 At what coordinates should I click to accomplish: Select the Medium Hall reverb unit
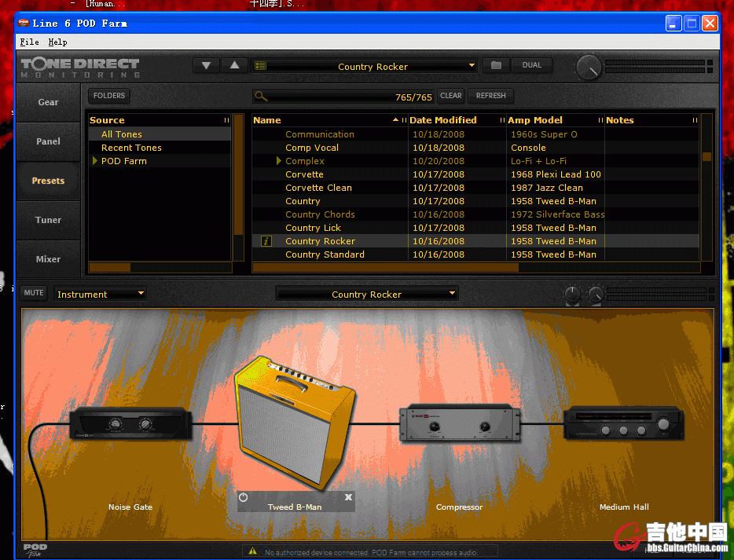pyautogui.click(x=624, y=423)
